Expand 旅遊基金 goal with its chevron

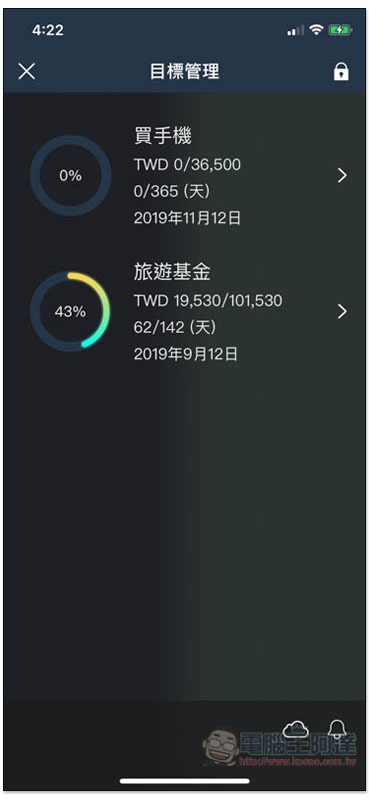click(342, 311)
